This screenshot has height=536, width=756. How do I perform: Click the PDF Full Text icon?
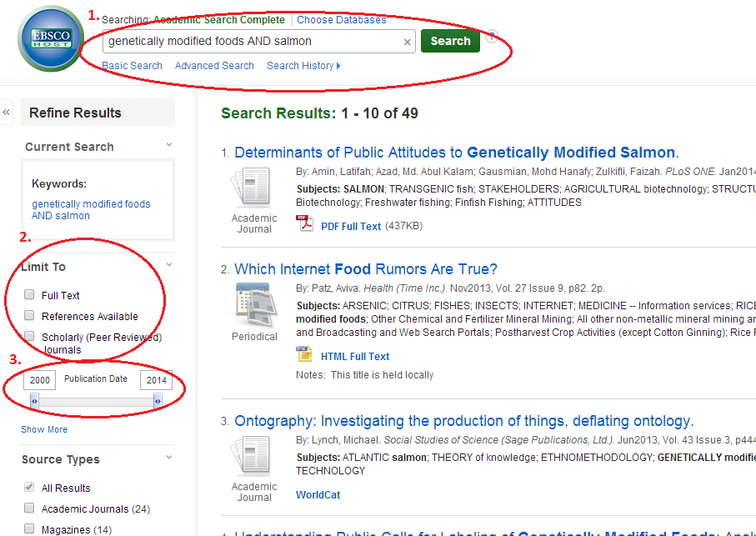[305, 224]
